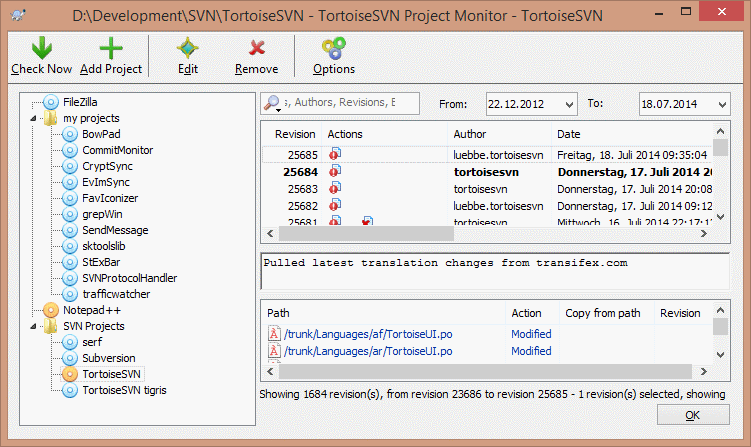This screenshot has width=751, height=447.
Task: Click the Check Now green arrow icon
Action: (x=42, y=48)
